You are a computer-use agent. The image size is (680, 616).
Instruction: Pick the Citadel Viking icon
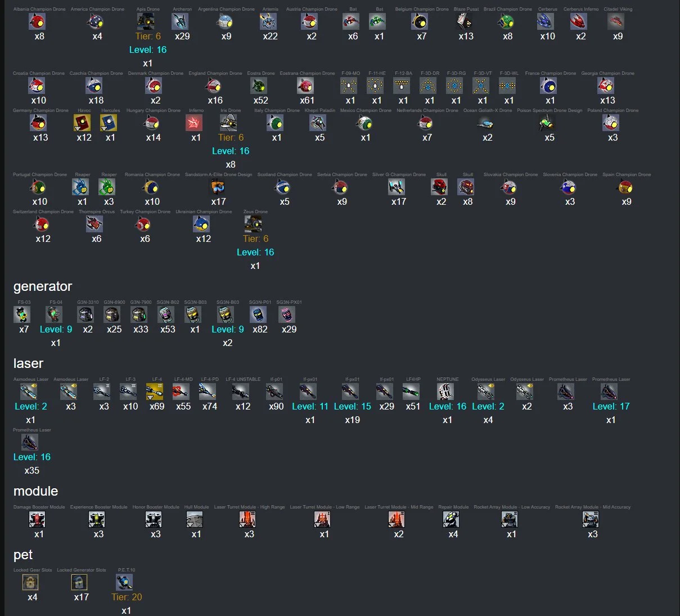point(616,21)
